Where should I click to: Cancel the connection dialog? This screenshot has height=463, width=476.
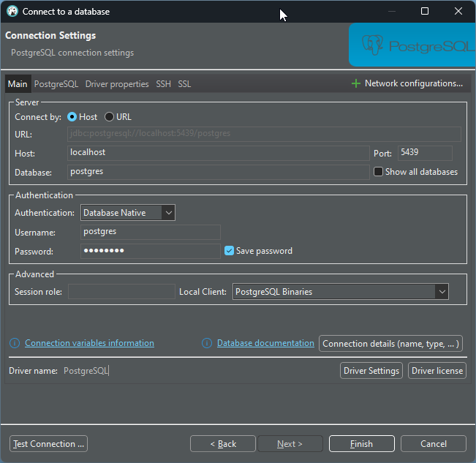click(x=433, y=444)
